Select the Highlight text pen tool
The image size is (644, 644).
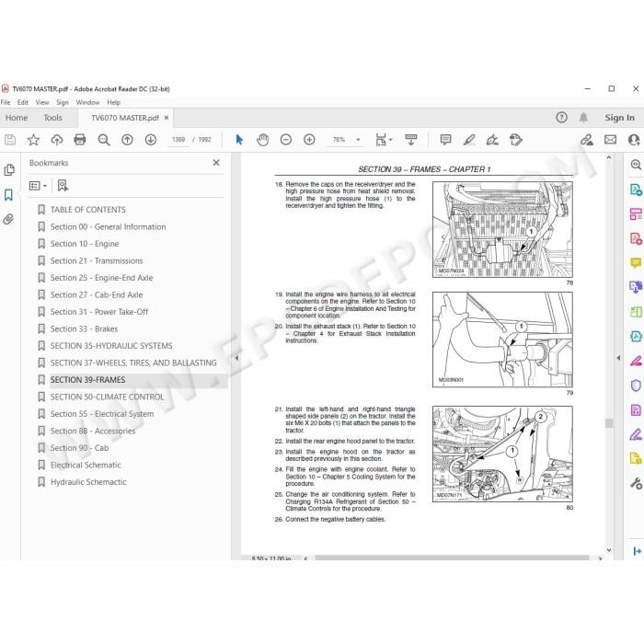tap(469, 140)
